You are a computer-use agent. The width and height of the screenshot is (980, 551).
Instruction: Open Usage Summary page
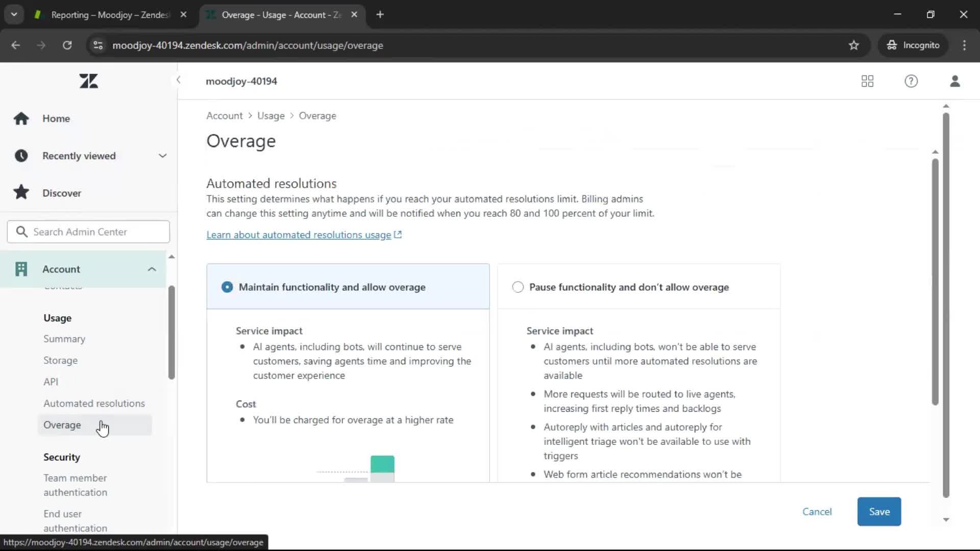point(64,339)
